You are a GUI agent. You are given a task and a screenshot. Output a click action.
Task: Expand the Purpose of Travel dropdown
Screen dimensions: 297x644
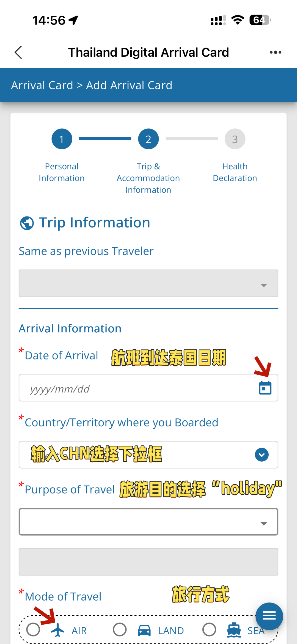[148, 522]
